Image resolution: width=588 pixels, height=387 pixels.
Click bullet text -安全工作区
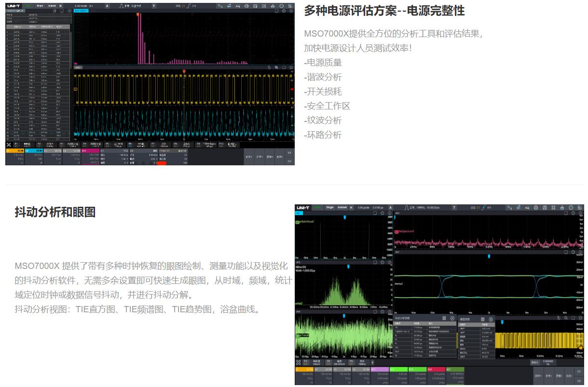click(327, 106)
